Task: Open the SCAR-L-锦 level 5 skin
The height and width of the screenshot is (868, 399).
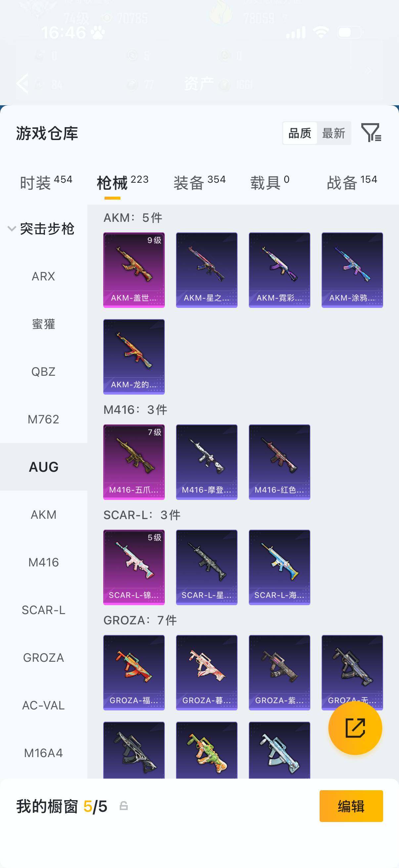Action: coord(134,567)
